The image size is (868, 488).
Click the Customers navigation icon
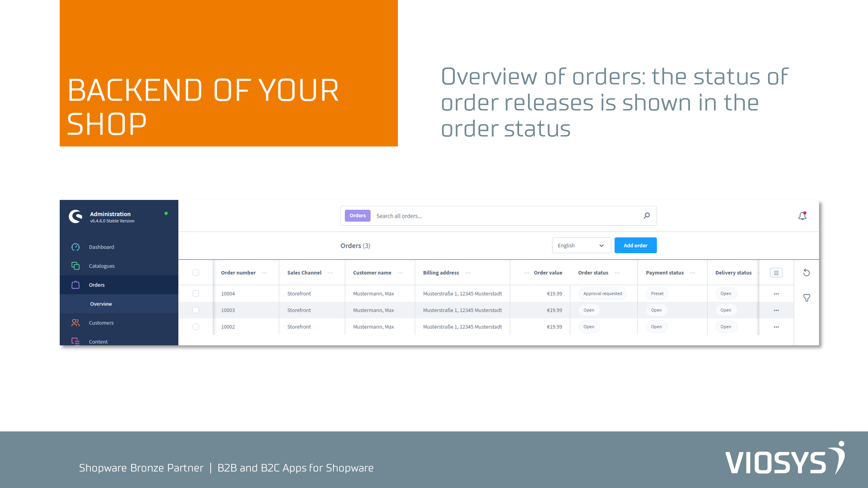75,323
